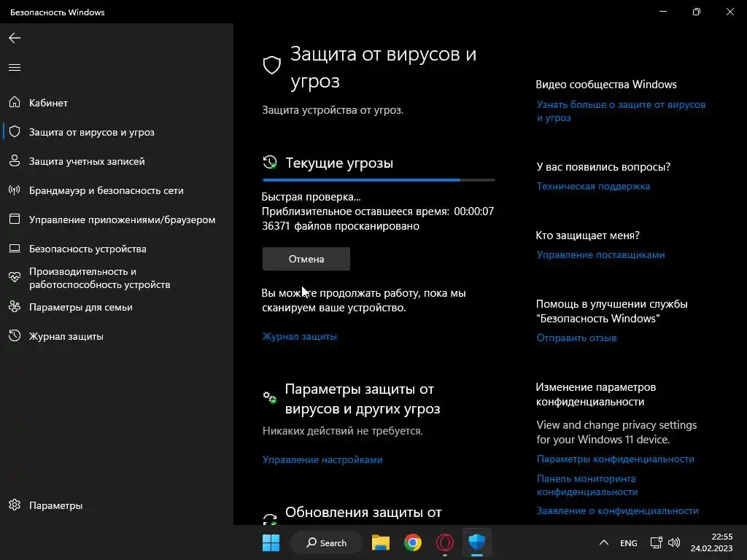Open Параметры at the sidebar bottom
The image size is (747, 560).
(x=117, y=505)
